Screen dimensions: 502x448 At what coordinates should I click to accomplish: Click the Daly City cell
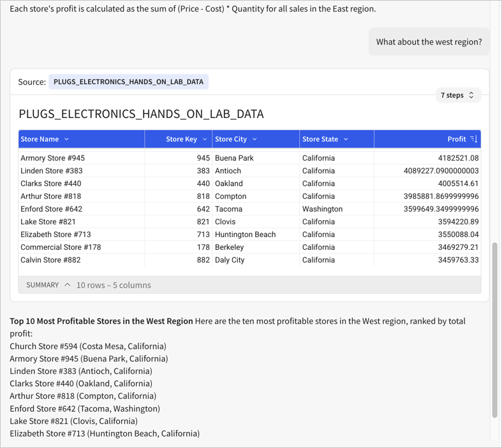coord(256,260)
